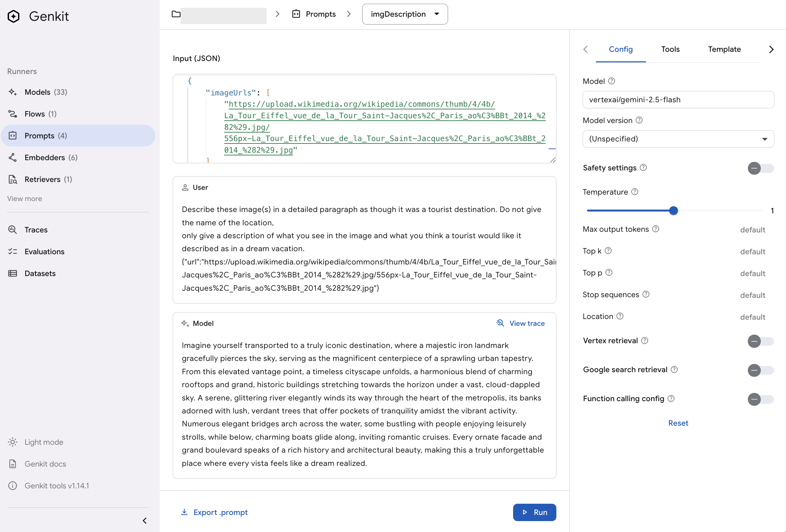Screen dimensions: 786x532
Task: Collapse the left sidebar with chevron
Action: click(144, 520)
